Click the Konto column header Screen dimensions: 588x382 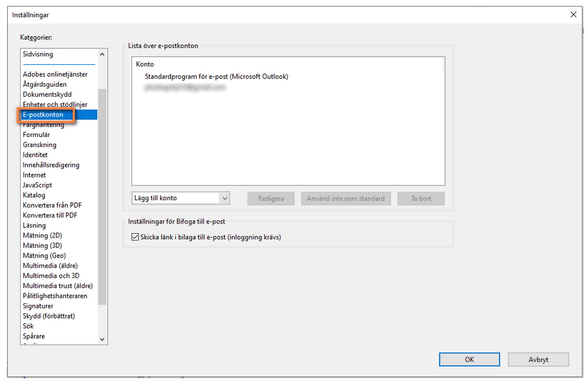pos(145,64)
